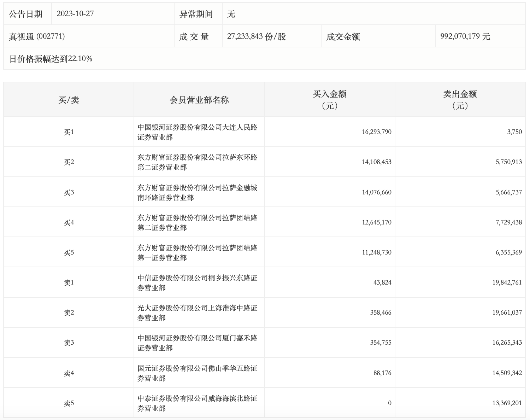Click 东方财富证券拉萨东环路第二证券营业部 name
Viewport: 530px width, 420px height.
pyautogui.click(x=198, y=162)
